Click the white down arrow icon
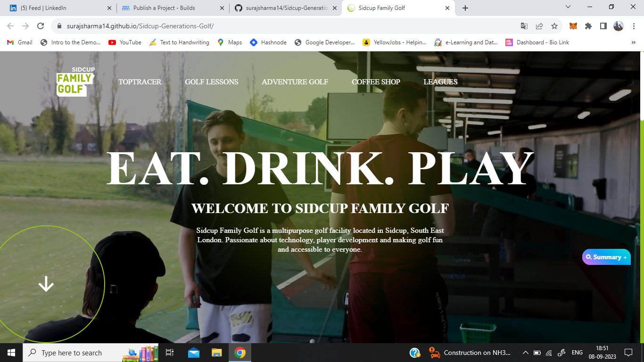Image resolution: width=644 pixels, height=362 pixels. pyautogui.click(x=46, y=284)
